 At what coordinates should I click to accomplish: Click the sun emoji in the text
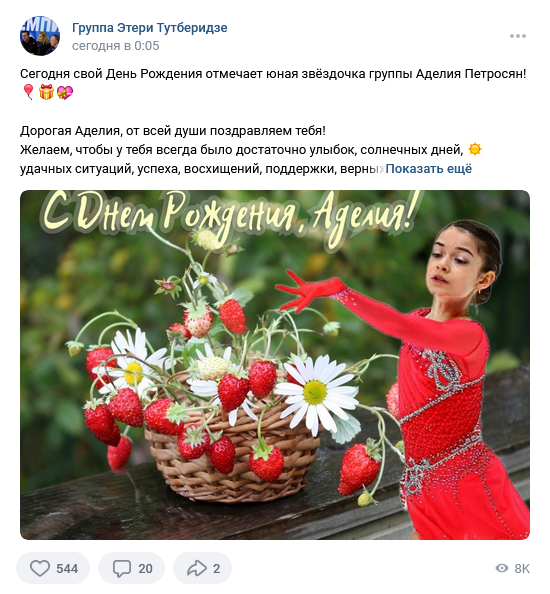click(475, 149)
